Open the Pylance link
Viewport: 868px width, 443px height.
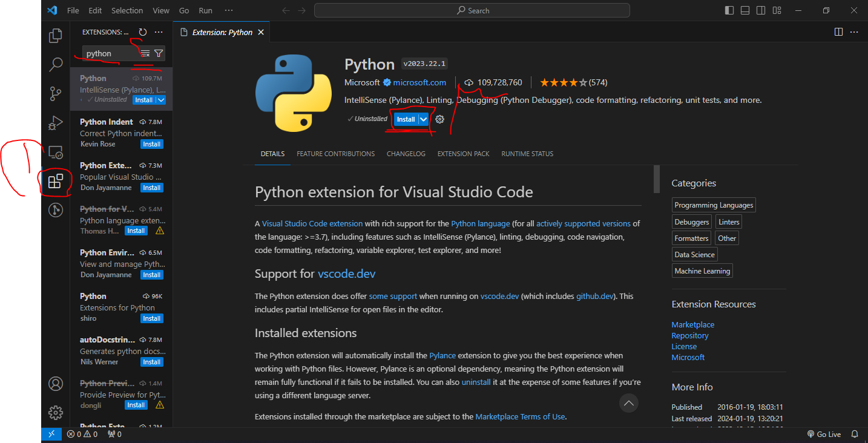click(x=442, y=355)
